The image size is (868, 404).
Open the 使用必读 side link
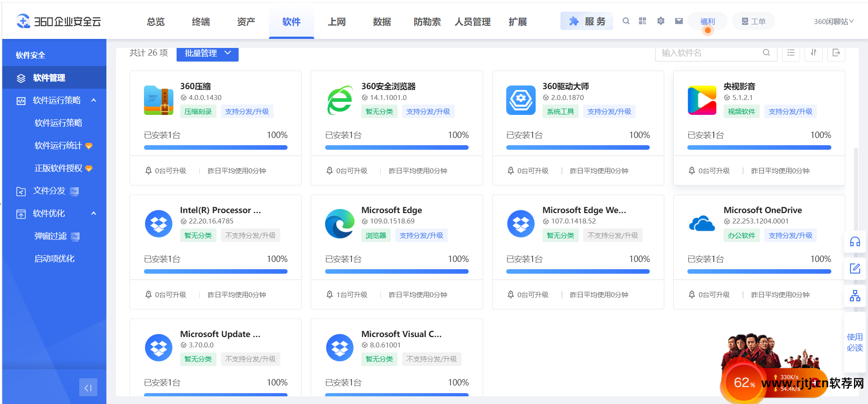coord(855,342)
